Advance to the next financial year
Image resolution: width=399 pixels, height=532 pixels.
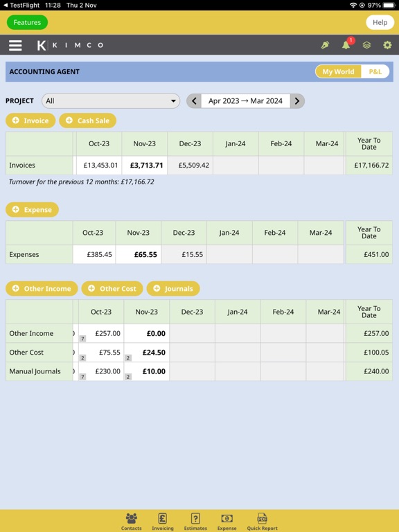[x=297, y=100]
